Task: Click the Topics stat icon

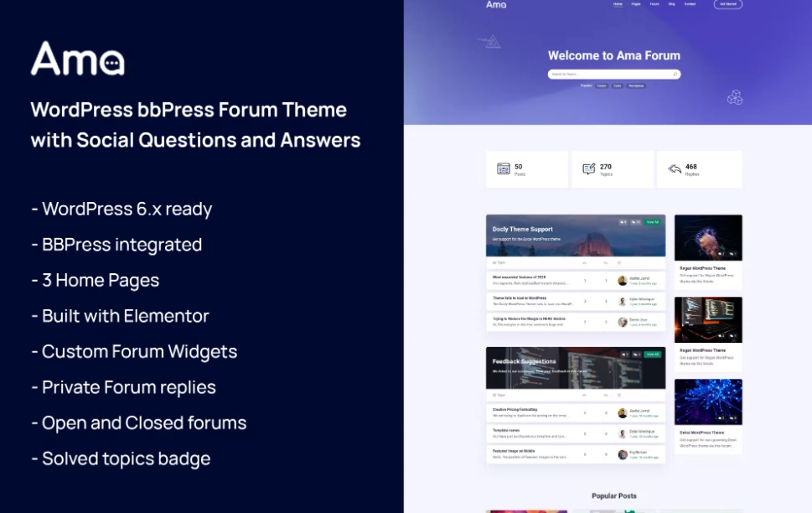Action: (x=589, y=169)
